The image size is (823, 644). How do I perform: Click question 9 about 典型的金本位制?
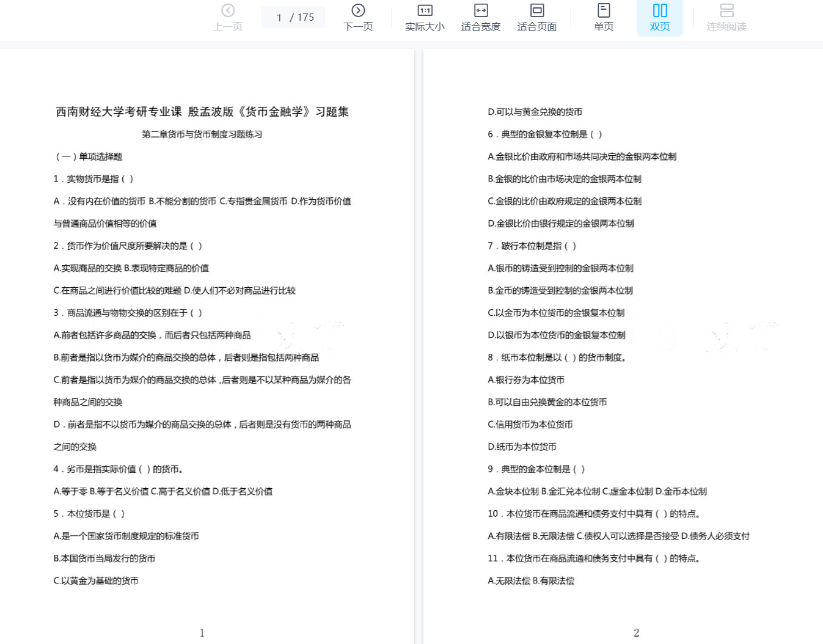point(536,469)
